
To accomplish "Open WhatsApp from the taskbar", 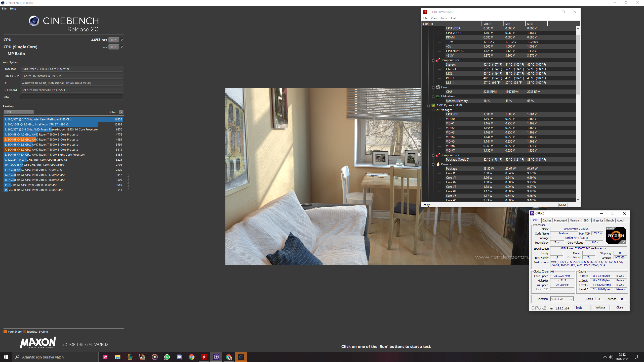I will pos(167,357).
